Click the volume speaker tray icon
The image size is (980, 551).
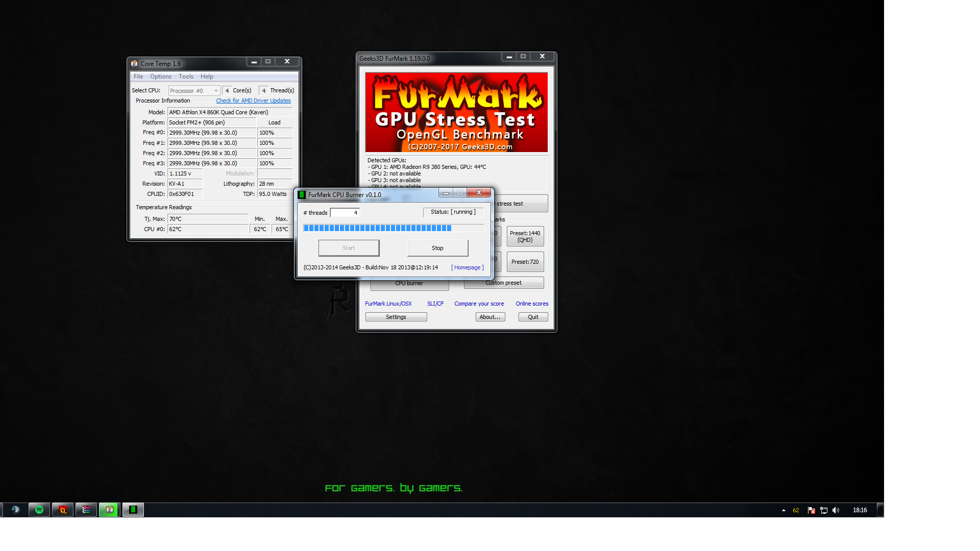click(836, 510)
